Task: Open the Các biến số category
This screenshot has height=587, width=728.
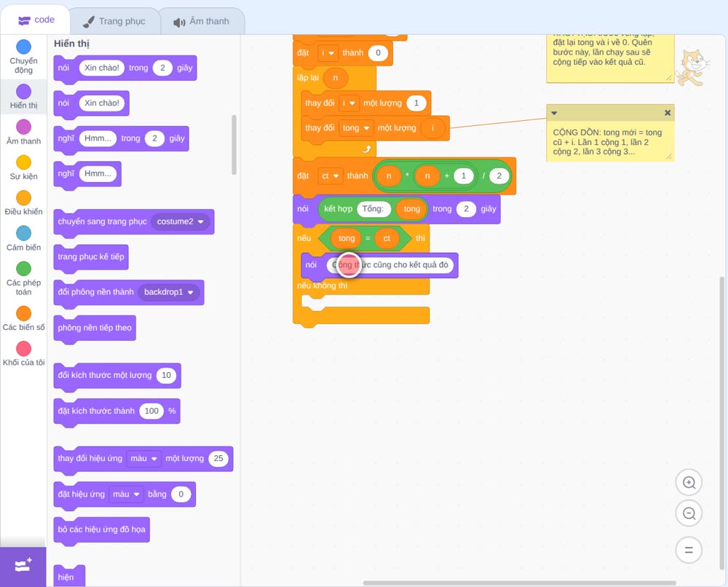Action: [x=23, y=318]
